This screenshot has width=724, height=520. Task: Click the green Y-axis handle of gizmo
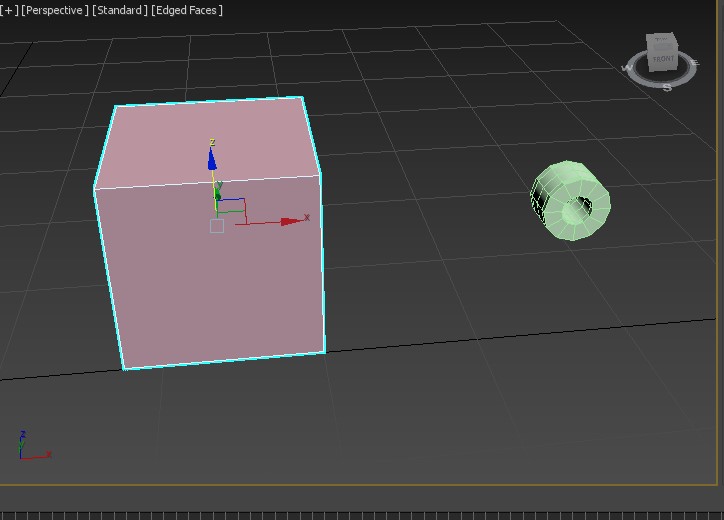pyautogui.click(x=218, y=191)
